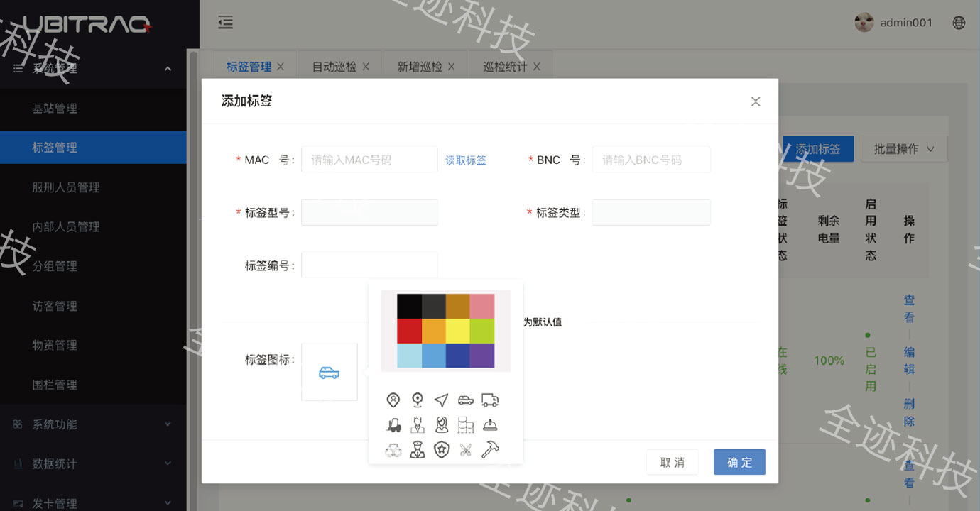The width and height of the screenshot is (980, 511).
Task: Pick the police officer icon
Action: pyautogui.click(x=418, y=450)
